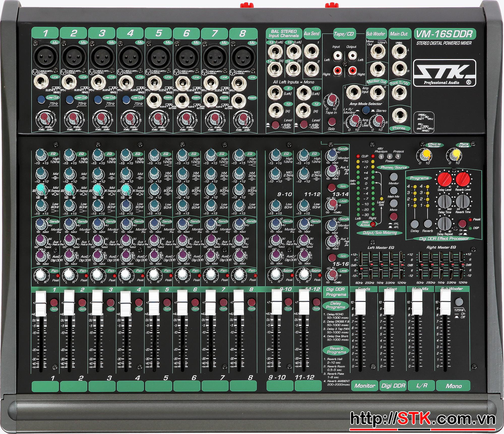Toggle the 15-16 Solo button

pyautogui.click(x=332, y=257)
